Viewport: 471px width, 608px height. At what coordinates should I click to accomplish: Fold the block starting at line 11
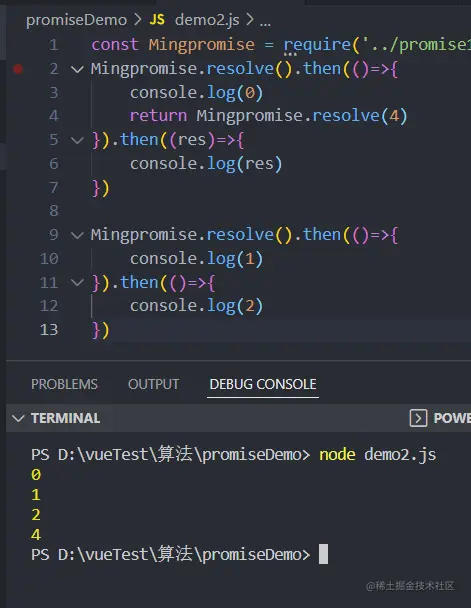click(x=78, y=282)
